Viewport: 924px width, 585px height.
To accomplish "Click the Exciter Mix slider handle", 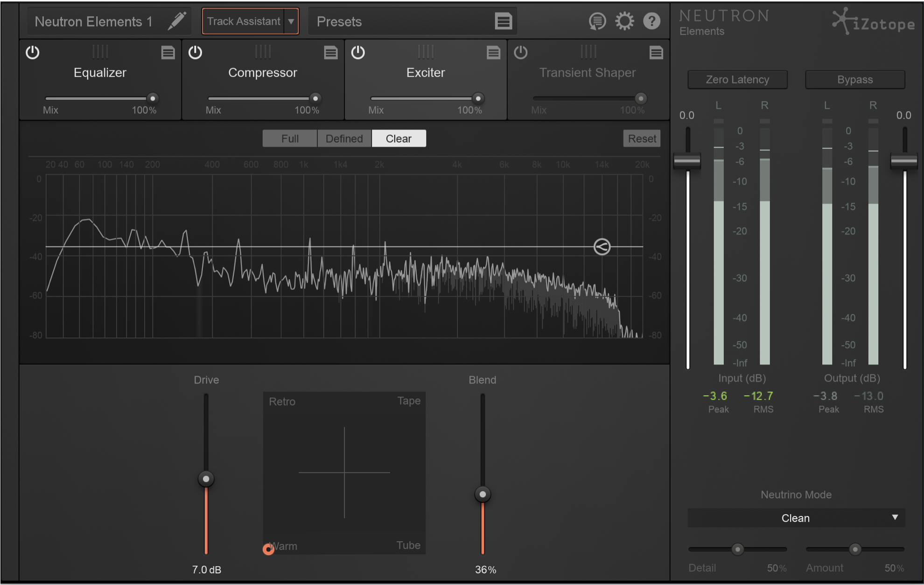I will tap(478, 98).
